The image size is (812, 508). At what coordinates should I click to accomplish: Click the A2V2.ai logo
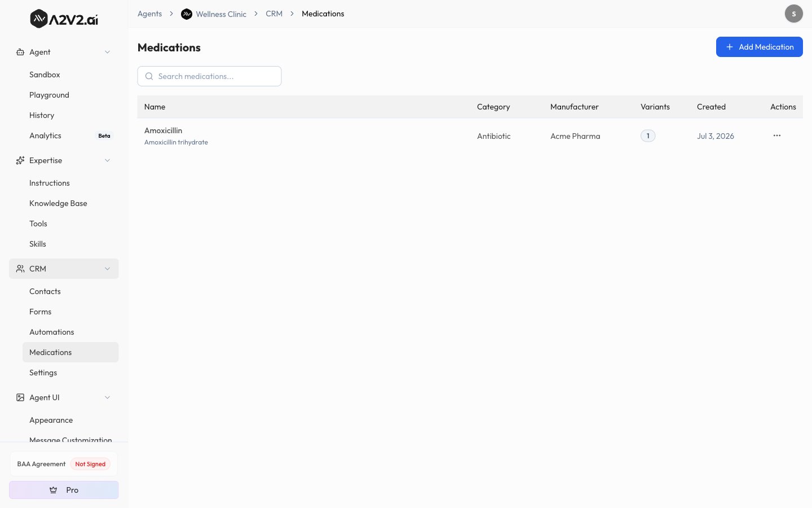tap(64, 19)
